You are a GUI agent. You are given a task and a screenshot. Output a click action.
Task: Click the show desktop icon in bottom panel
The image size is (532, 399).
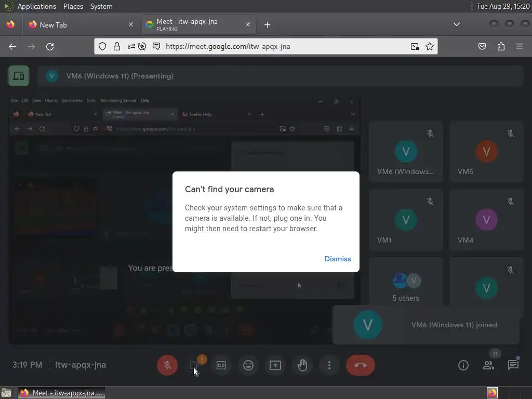click(x=6, y=393)
